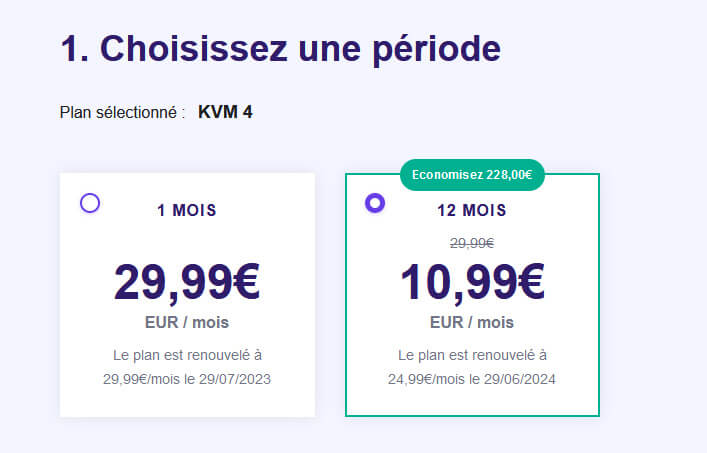The image size is (707, 453).
Task: Select the 12 MOIS radio button
Action: coord(375,203)
